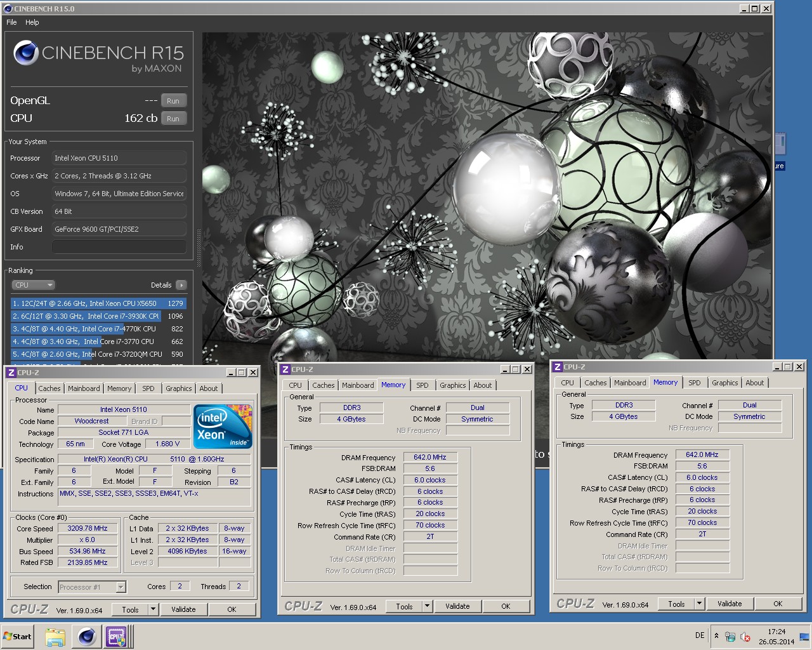Image resolution: width=812 pixels, height=650 pixels.
Task: Open About tab in right CPU-Z window
Action: [x=755, y=383]
